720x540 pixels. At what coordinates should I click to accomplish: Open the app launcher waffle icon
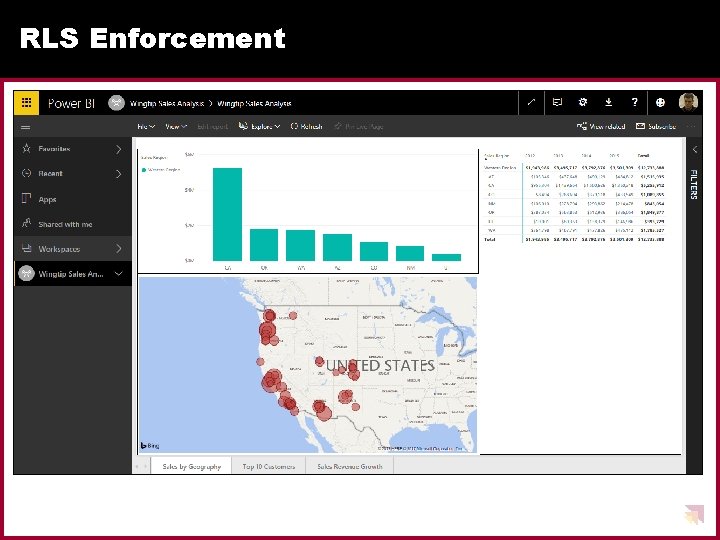click(x=26, y=102)
